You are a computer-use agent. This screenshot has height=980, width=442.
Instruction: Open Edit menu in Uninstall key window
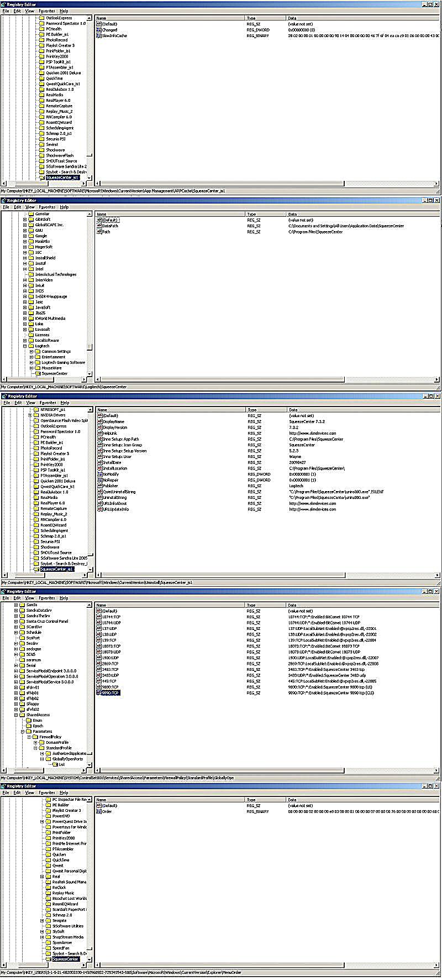18,403
